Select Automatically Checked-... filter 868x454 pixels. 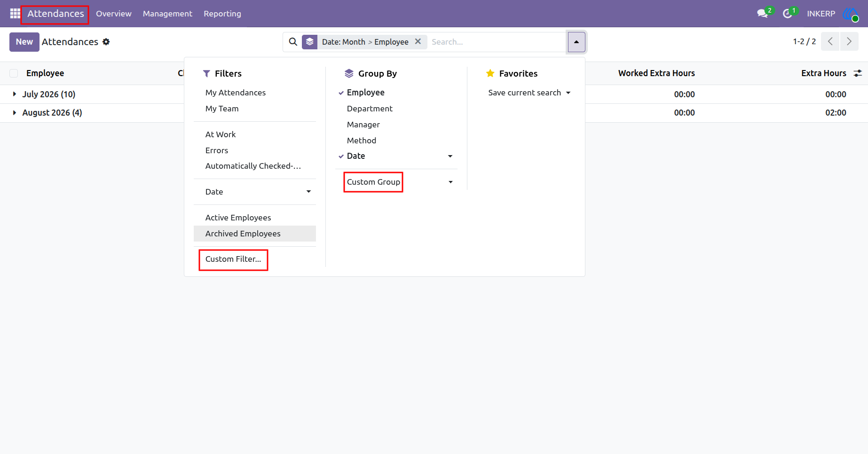point(255,166)
